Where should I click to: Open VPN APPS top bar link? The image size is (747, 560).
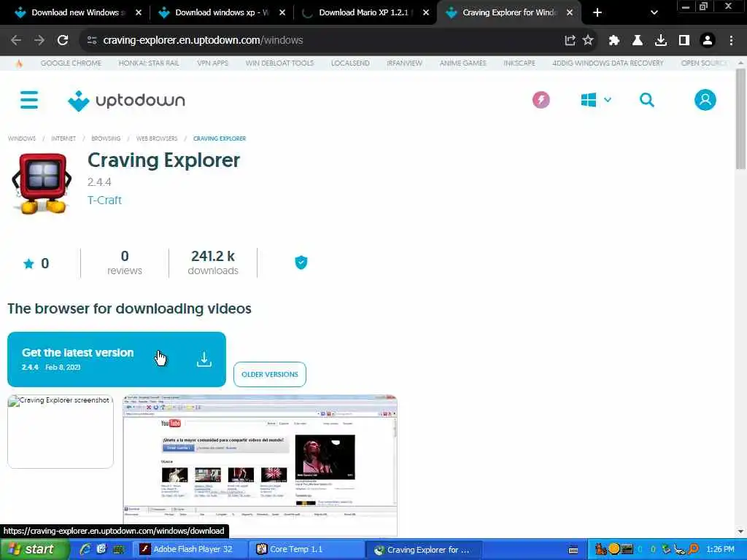(212, 63)
